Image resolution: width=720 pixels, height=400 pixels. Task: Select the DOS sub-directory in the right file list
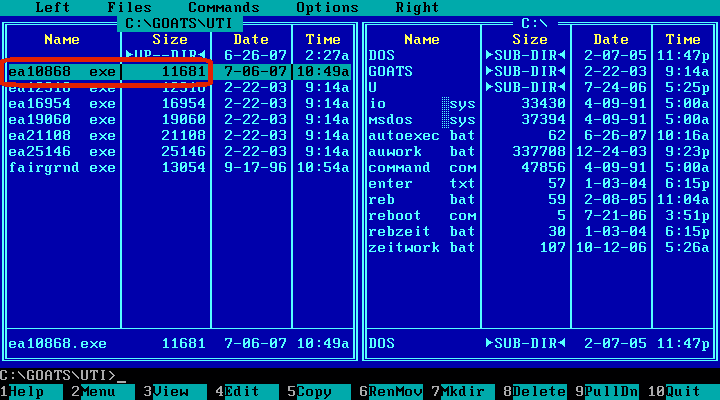tap(539, 56)
